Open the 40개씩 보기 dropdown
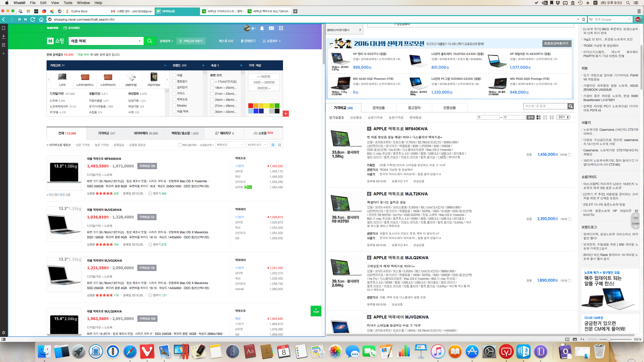 tap(257, 145)
